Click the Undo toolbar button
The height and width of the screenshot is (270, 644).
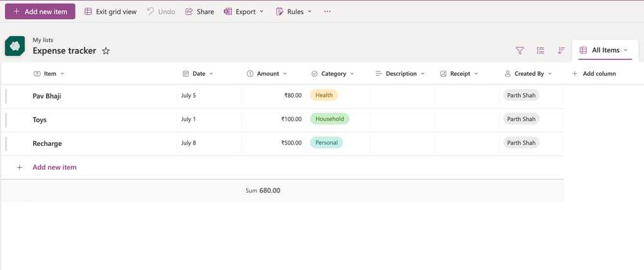161,12
